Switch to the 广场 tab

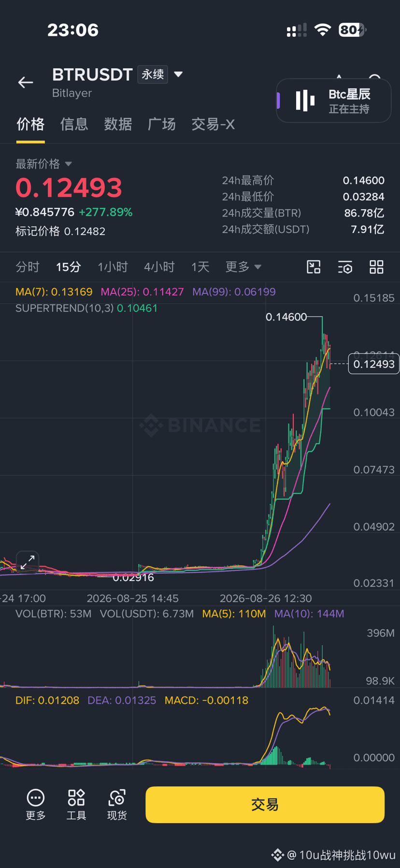162,124
